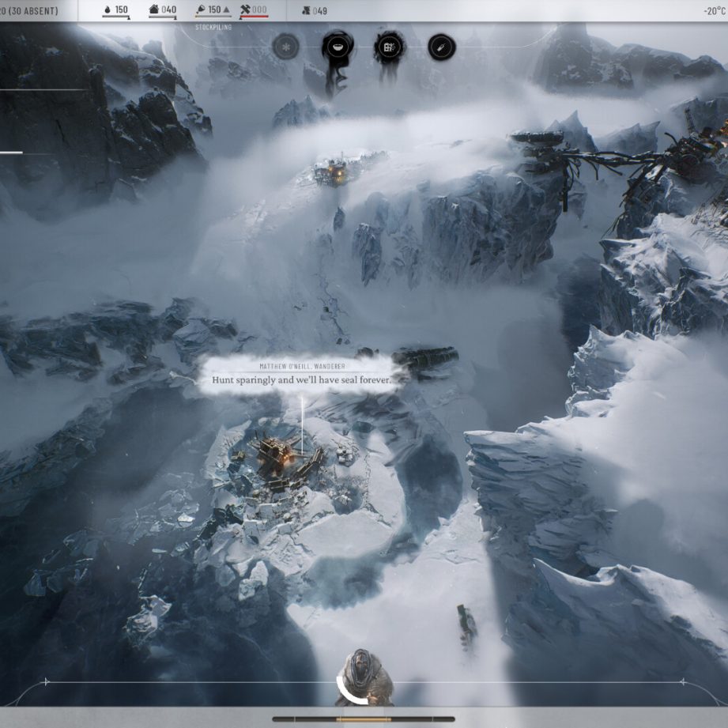Image resolution: width=728 pixels, height=728 pixels.
Task: Click the food surplus triangle indicator
Action: click(x=227, y=9)
